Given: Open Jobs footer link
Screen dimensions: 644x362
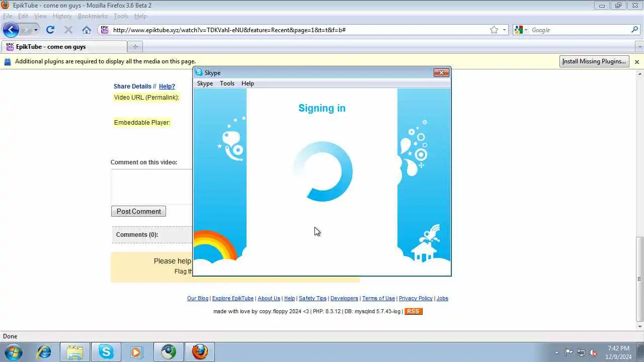Looking at the screenshot, I should [x=442, y=298].
